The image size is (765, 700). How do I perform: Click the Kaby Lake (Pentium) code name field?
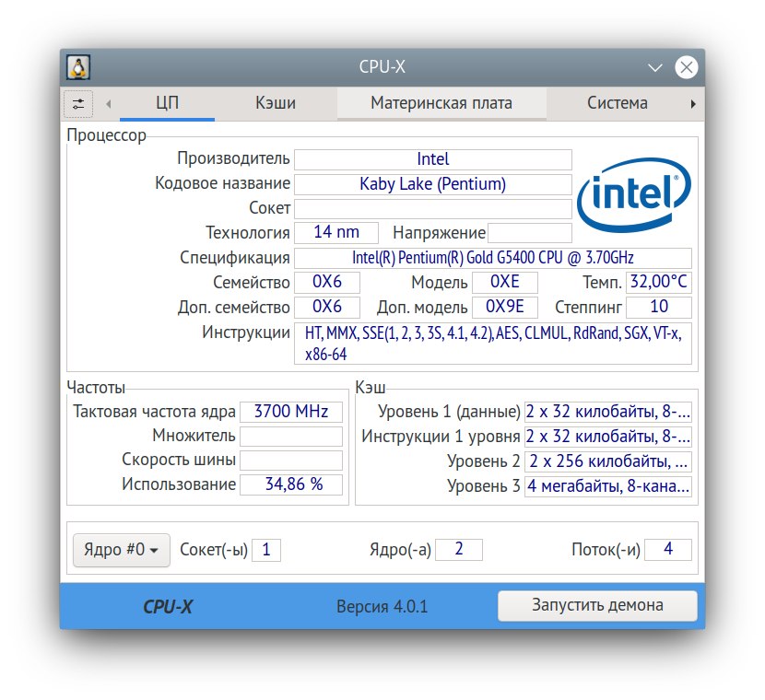(433, 184)
